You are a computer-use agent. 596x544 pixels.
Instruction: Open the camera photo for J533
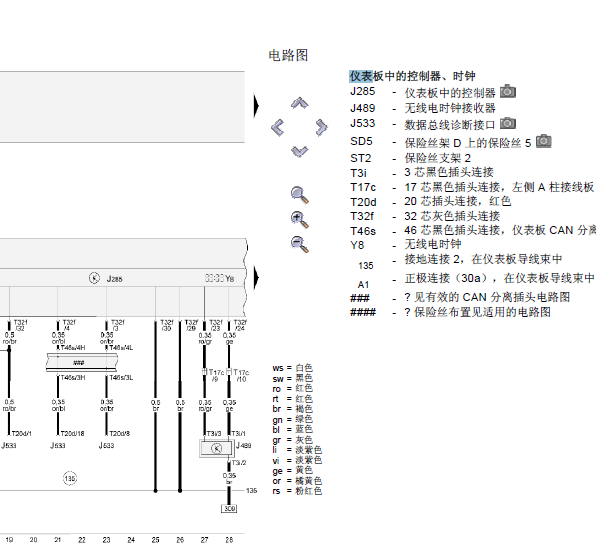[x=507, y=123]
